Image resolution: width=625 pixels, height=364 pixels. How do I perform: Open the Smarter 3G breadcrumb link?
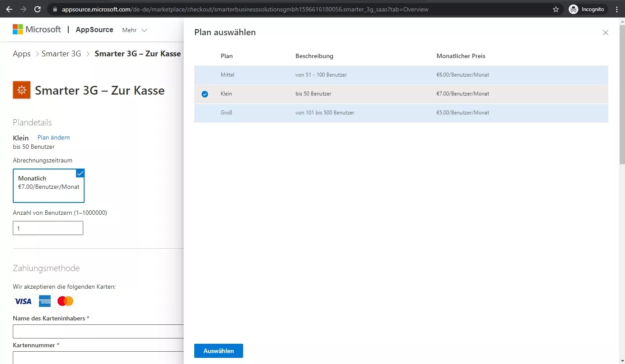pos(61,53)
